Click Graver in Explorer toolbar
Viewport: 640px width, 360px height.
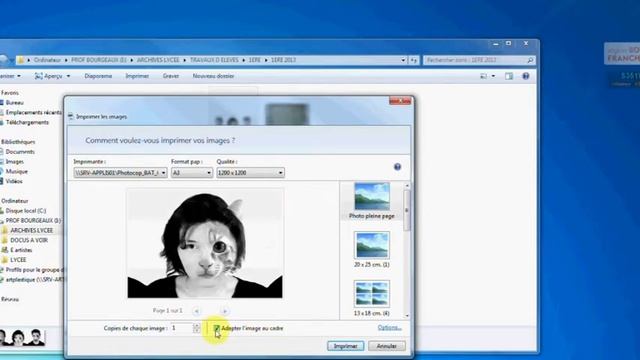tap(171, 76)
